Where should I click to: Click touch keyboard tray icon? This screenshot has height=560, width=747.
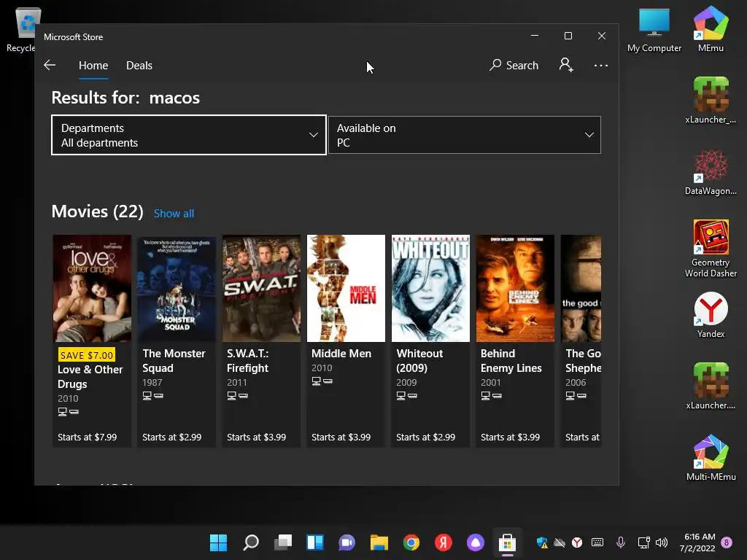coord(597,542)
